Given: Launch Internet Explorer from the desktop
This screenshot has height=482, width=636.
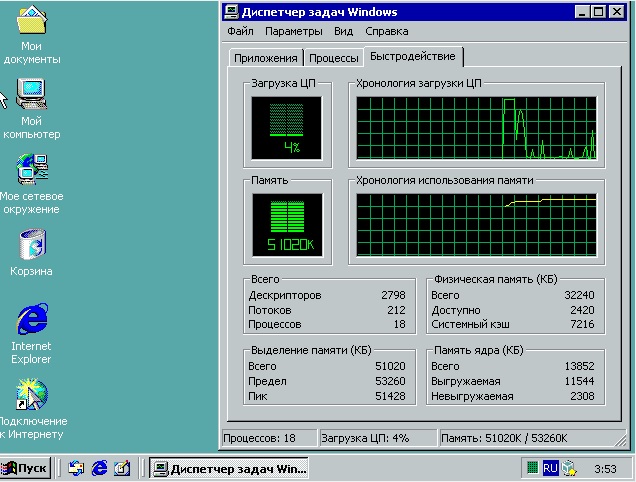Looking at the screenshot, I should click(x=31, y=319).
